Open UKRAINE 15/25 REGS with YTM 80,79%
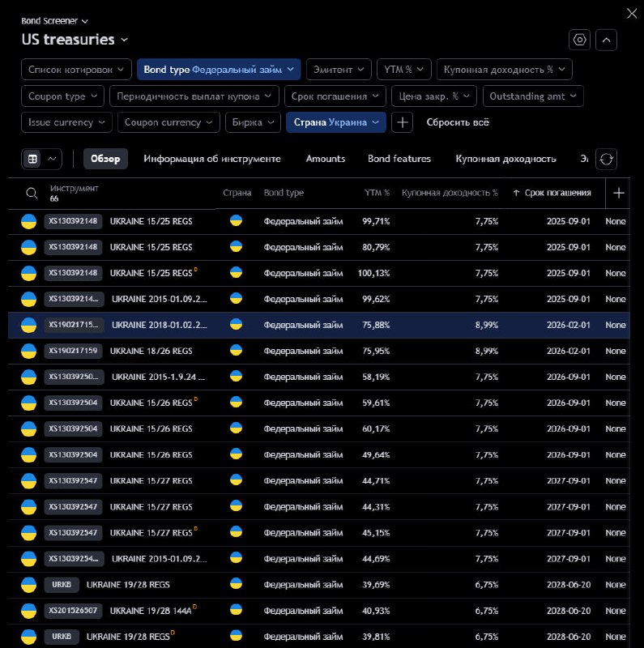The height and width of the screenshot is (648, 644). click(318, 247)
